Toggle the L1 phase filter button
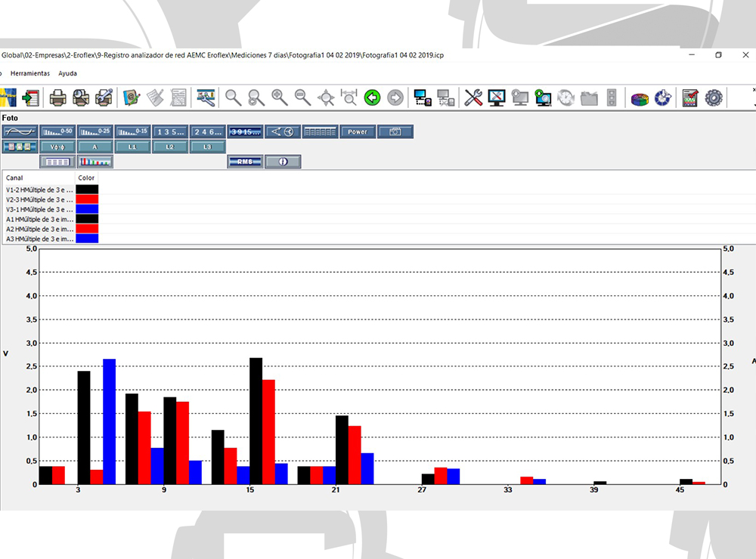 click(x=132, y=147)
